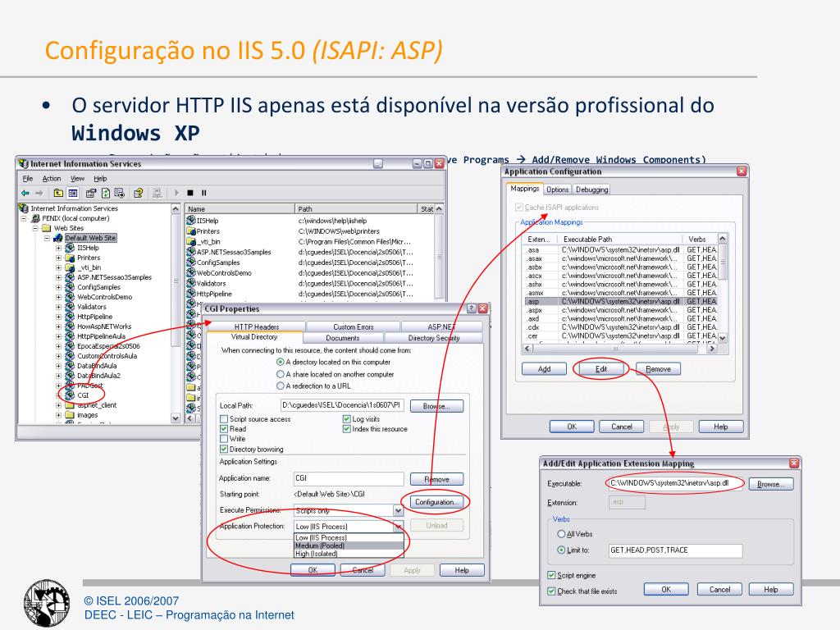
Task: Open the Application Protection dropdown
Action: pyautogui.click(x=398, y=527)
